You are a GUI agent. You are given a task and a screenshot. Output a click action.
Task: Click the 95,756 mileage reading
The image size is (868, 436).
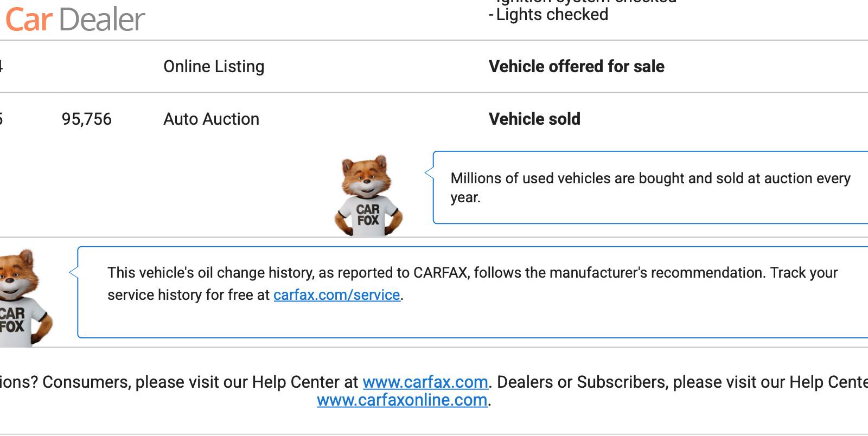coord(87,119)
